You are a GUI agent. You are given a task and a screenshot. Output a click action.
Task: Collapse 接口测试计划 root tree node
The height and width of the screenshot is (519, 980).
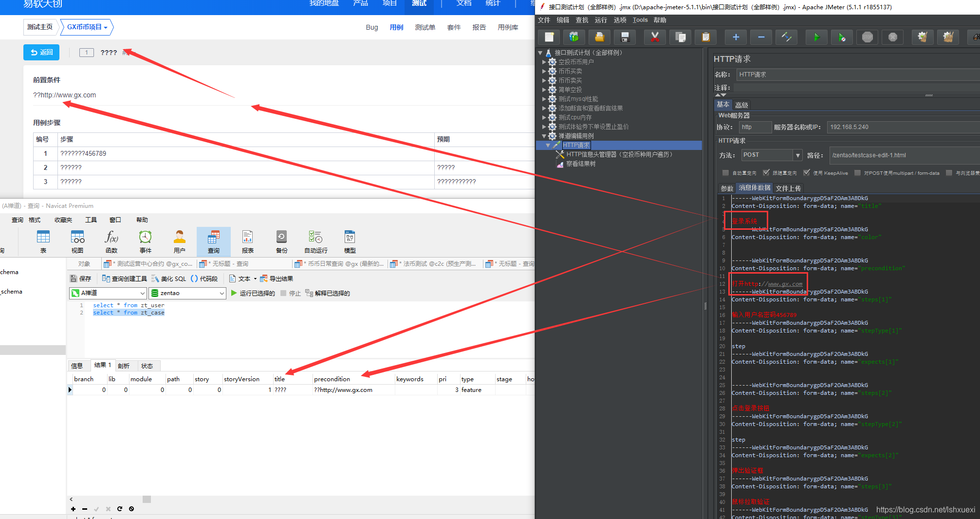tap(540, 53)
